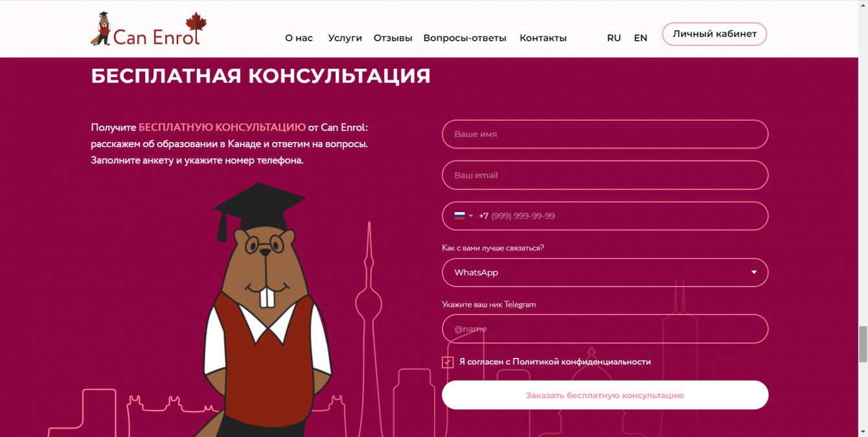Open the Отзывы page

tap(393, 38)
